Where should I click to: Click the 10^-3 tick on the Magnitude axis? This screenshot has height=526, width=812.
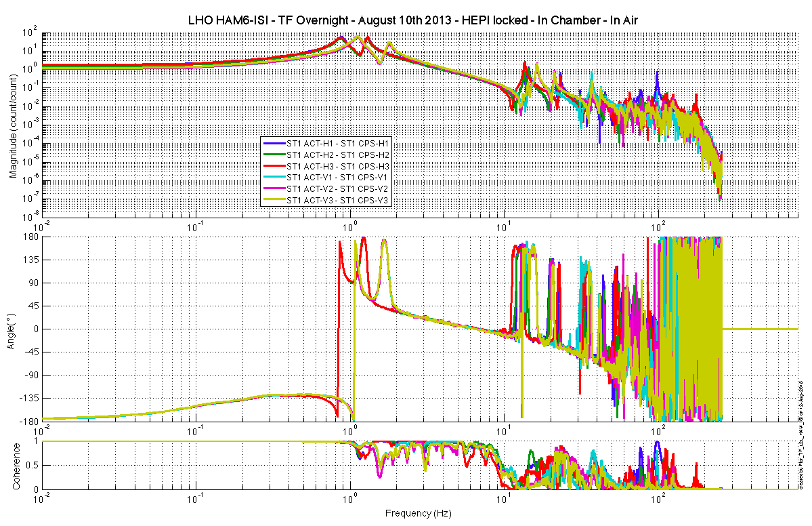point(31,124)
